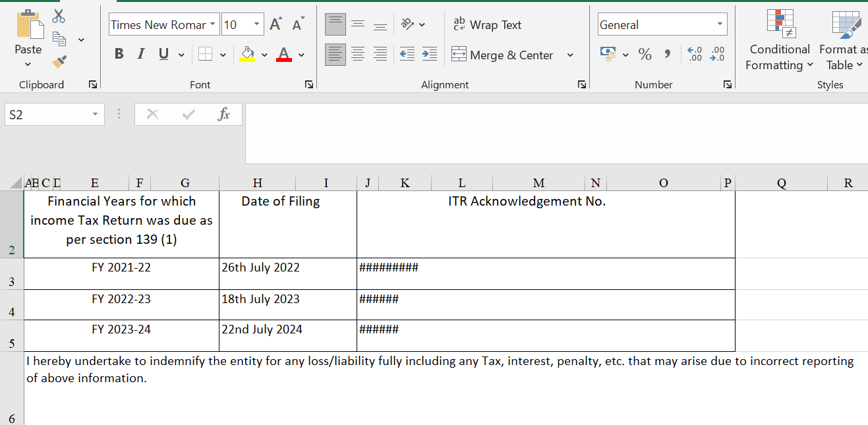Select Date of Filing header cell
The image size is (868, 425).
pyautogui.click(x=288, y=224)
